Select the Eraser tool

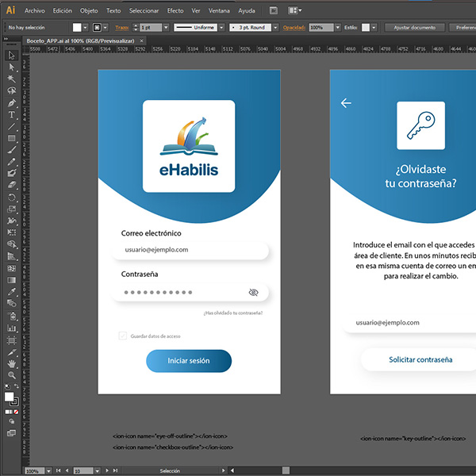(x=12, y=185)
